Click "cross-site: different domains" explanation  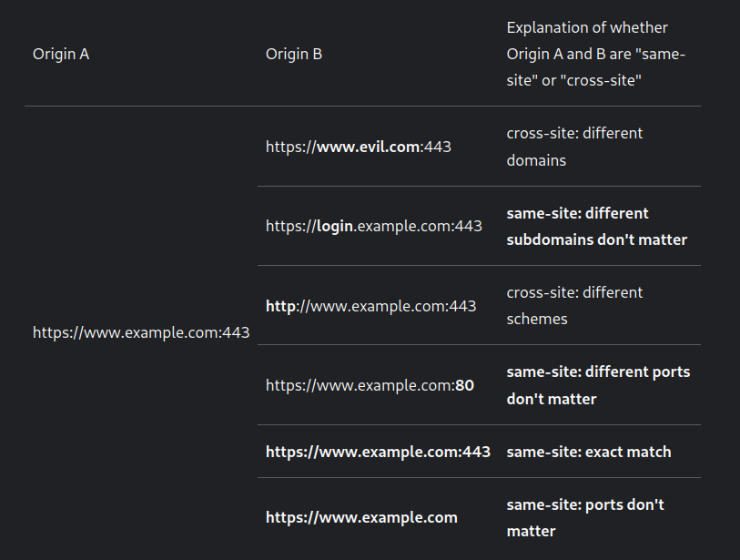click(x=574, y=147)
